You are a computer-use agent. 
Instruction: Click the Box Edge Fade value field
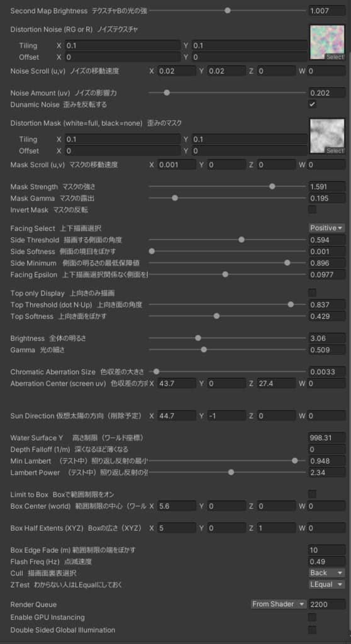click(x=326, y=550)
